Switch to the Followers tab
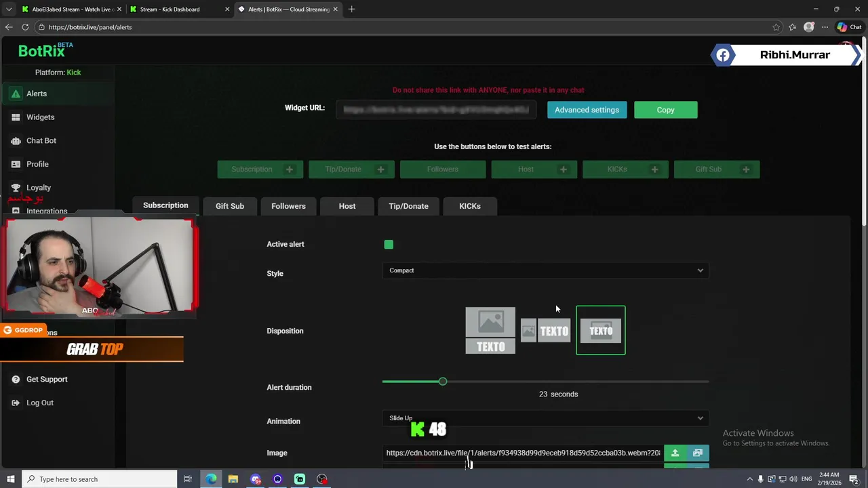This screenshot has height=488, width=868. point(288,206)
